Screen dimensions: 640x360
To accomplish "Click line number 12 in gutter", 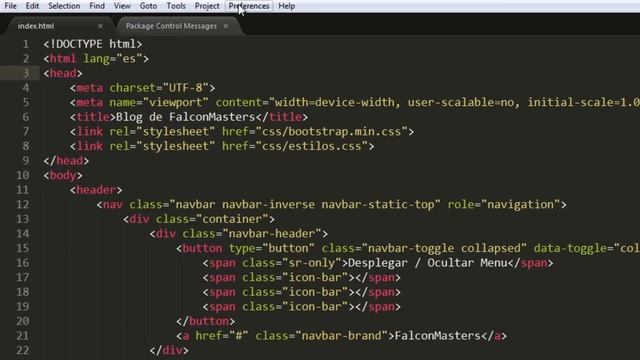I will (x=22, y=204).
